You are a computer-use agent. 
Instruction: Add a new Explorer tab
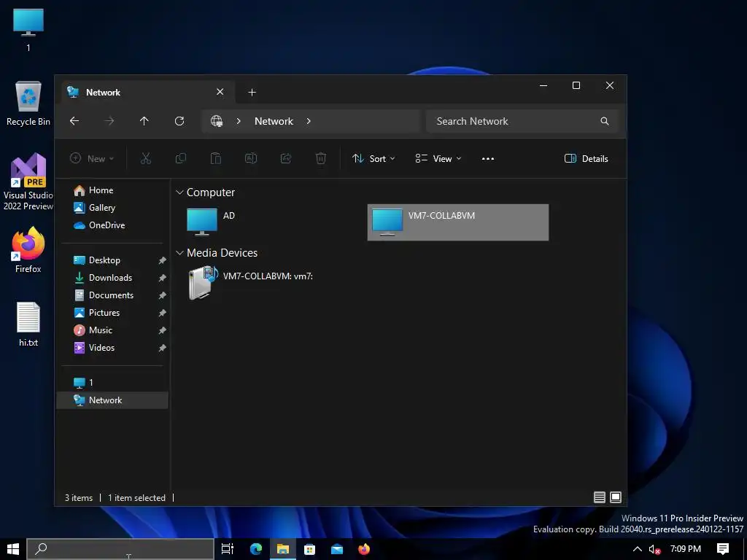coord(252,93)
